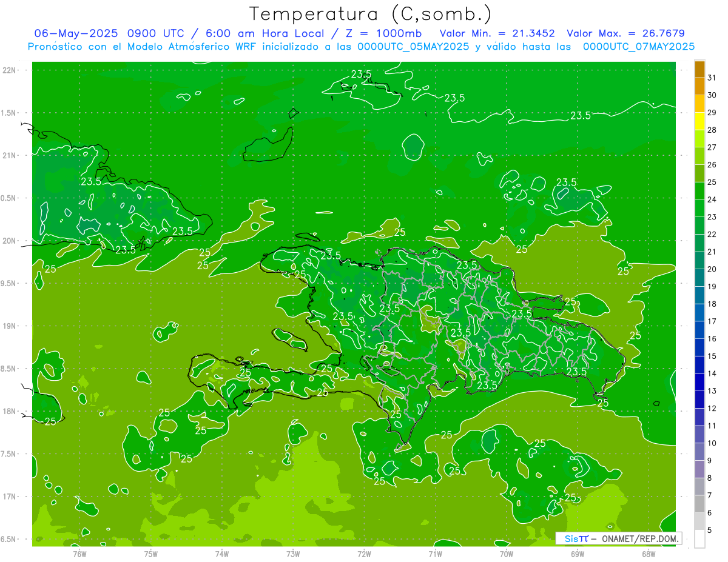Click the 20N latitude axis label
Viewport: 728px width, 562px height.
coord(9,241)
